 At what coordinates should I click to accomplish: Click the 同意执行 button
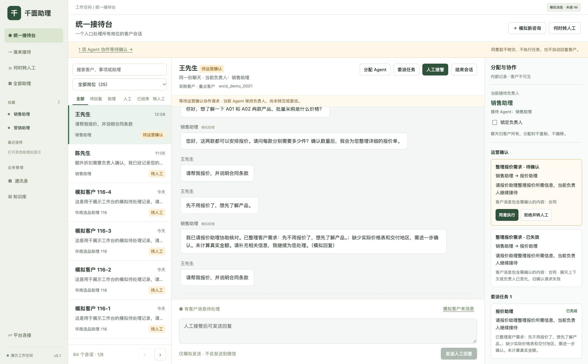click(x=507, y=215)
